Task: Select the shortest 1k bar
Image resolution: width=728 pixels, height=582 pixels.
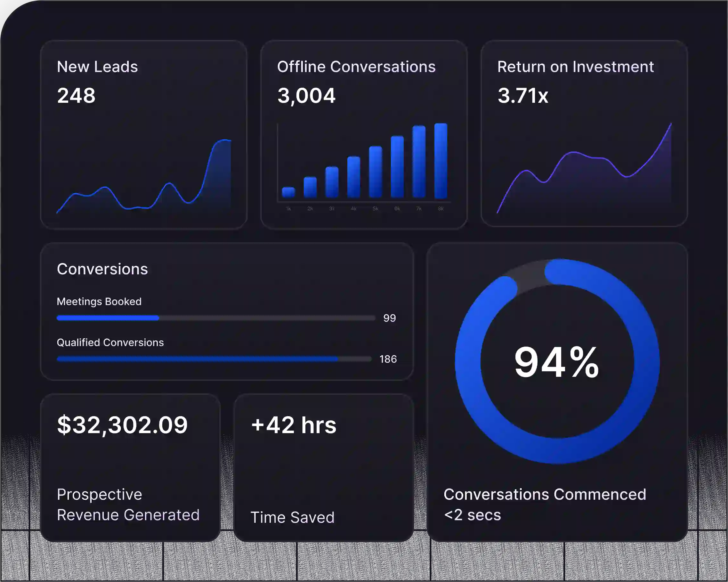Action: point(288,192)
